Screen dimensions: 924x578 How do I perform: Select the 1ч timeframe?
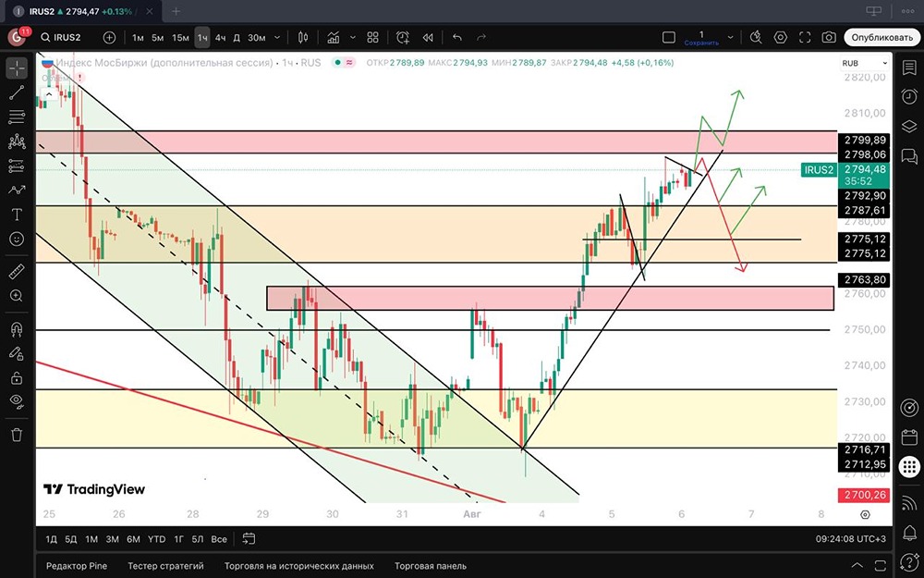pos(202,37)
